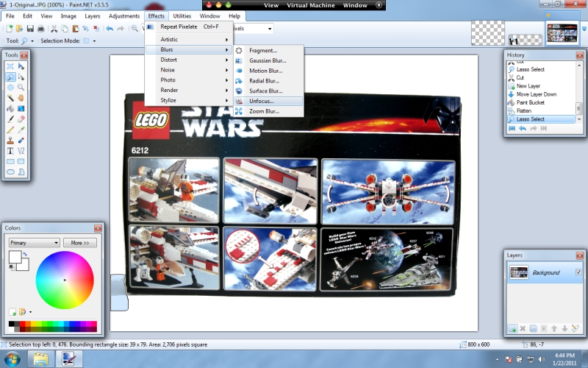Click the Crop to Selection toolbar icon
The height and width of the screenshot is (368, 588).
pos(86,29)
